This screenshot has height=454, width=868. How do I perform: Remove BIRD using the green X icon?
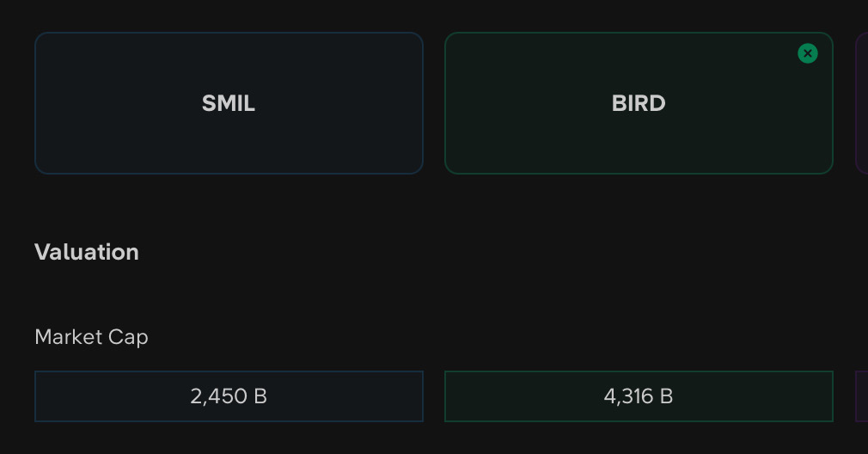click(x=807, y=53)
